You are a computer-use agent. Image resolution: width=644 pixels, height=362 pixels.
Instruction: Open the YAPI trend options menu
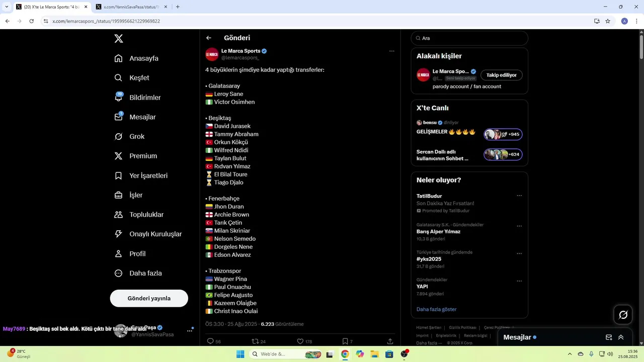519,281
